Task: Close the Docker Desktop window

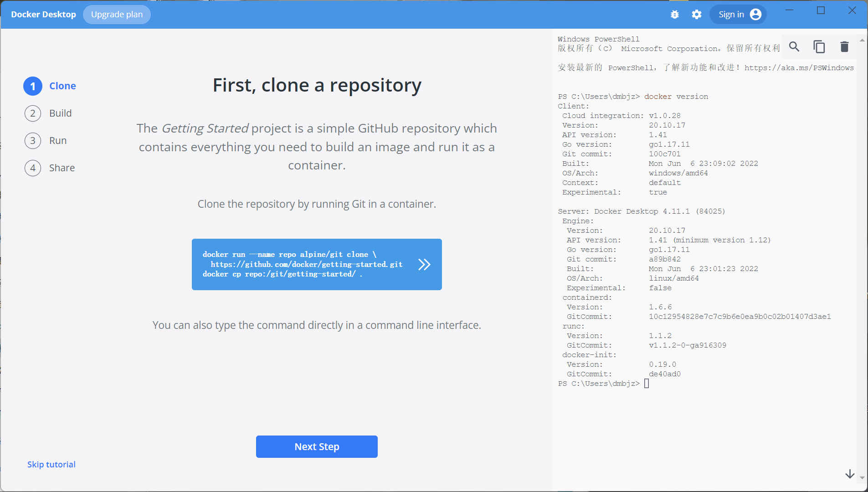Action: tap(852, 10)
